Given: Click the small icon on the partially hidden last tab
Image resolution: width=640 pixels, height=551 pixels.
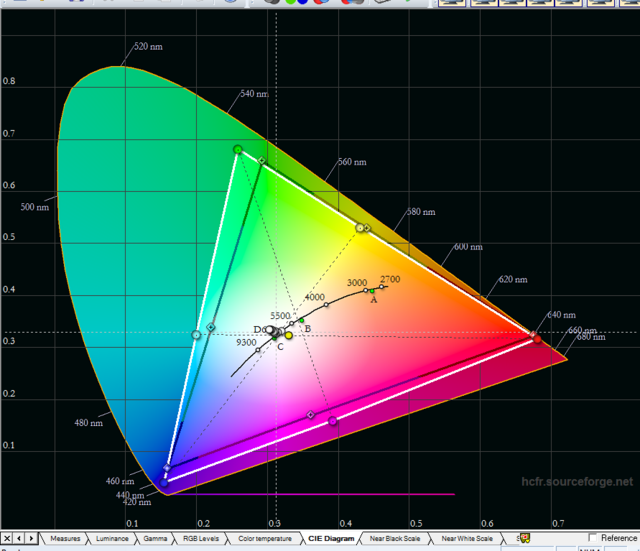Looking at the screenshot, I should pyautogui.click(x=525, y=538).
